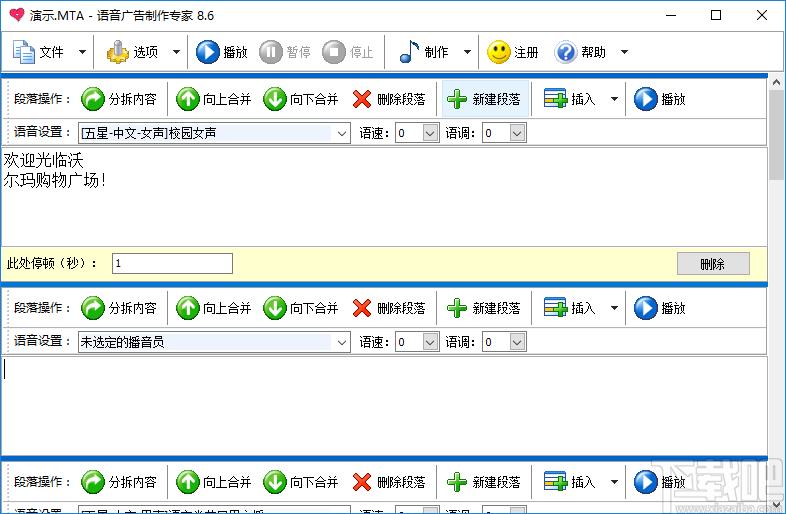Expand 插入 arrow in first paragraph toolbar
The height and width of the screenshot is (514, 786).
click(x=614, y=99)
